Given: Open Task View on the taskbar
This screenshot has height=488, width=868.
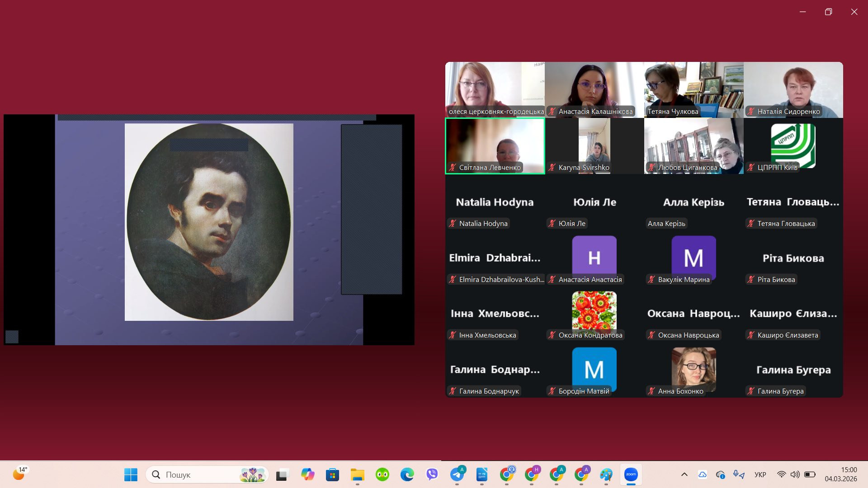Looking at the screenshot, I should [x=283, y=474].
